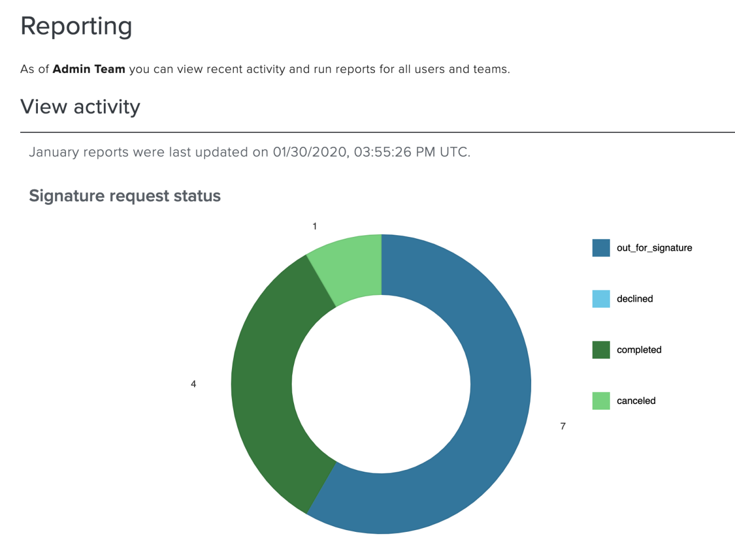The width and height of the screenshot is (735, 560).
Task: Click the data label showing 4
Action: point(194,384)
